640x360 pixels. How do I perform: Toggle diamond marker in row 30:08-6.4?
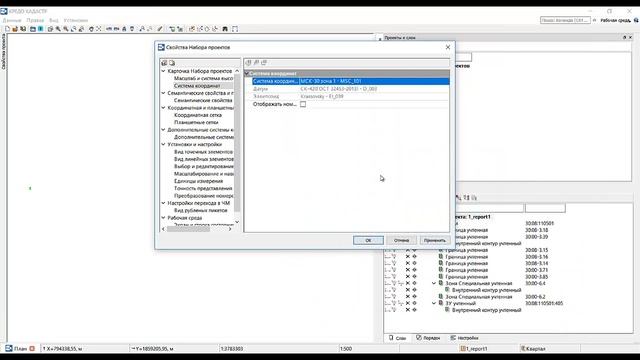pyautogui.click(x=414, y=283)
